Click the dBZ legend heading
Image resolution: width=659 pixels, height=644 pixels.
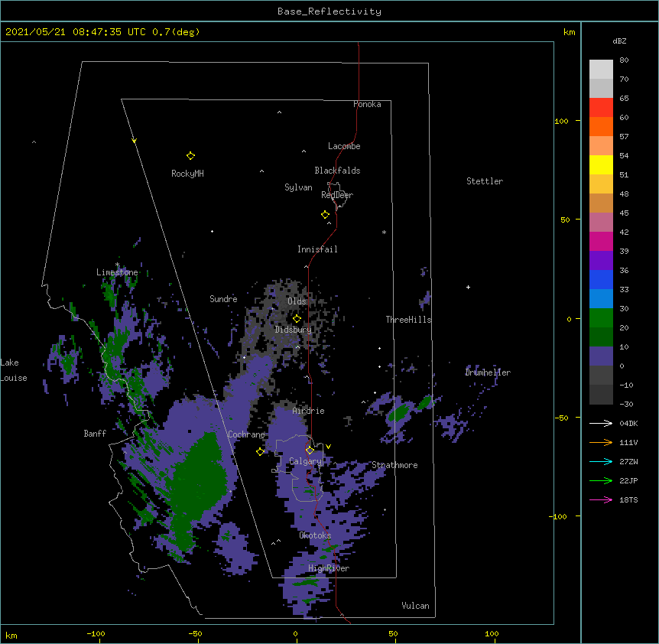[619, 41]
